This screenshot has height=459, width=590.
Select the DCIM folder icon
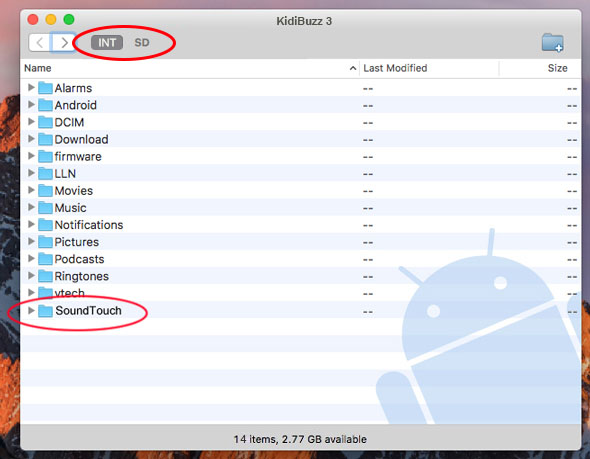[45, 122]
